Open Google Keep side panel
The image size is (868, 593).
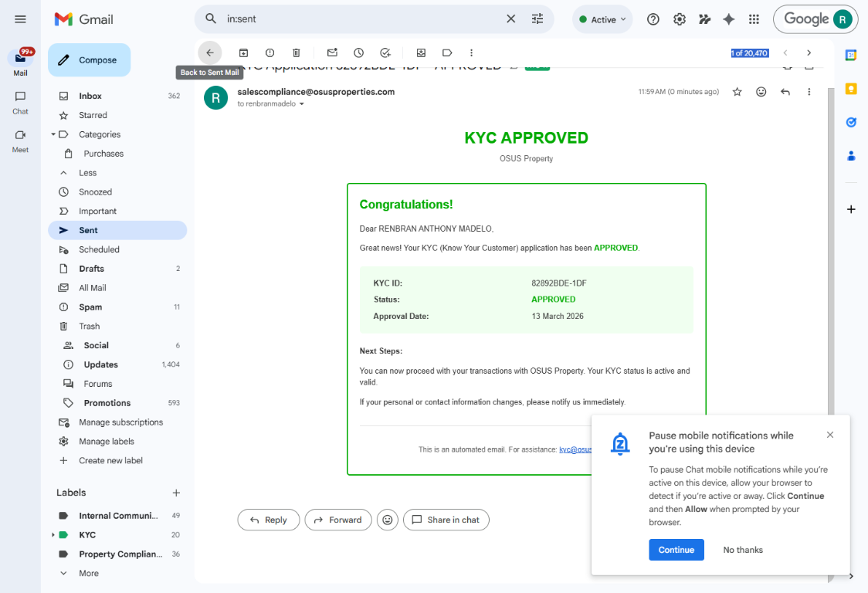851,89
